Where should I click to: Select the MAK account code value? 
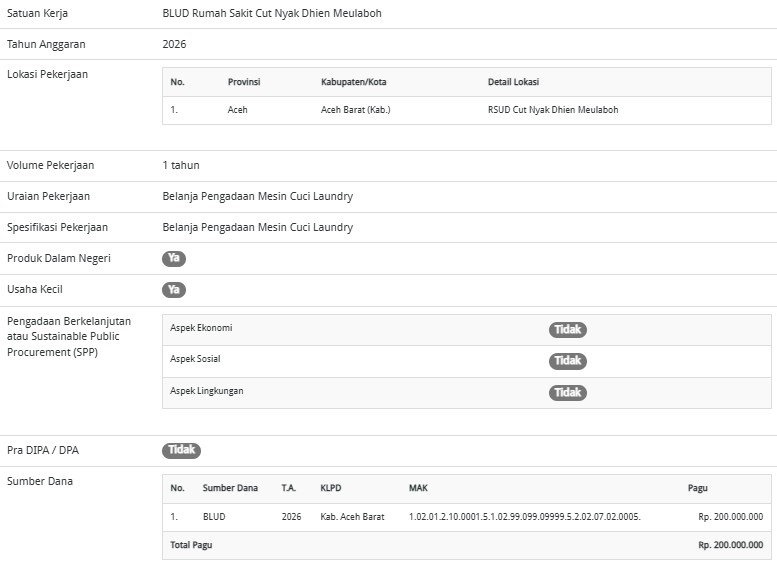tap(524, 517)
